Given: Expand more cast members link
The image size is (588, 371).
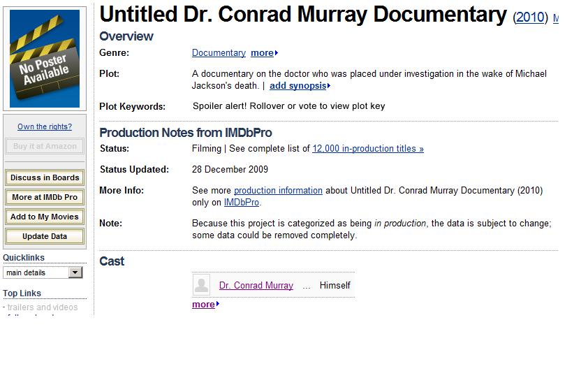Looking at the screenshot, I should 205,304.
